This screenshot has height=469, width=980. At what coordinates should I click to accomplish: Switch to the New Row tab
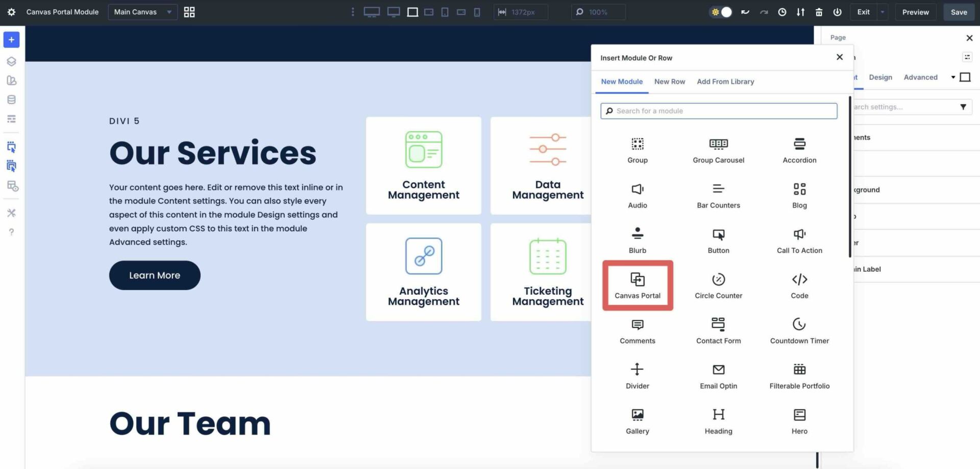[670, 81]
